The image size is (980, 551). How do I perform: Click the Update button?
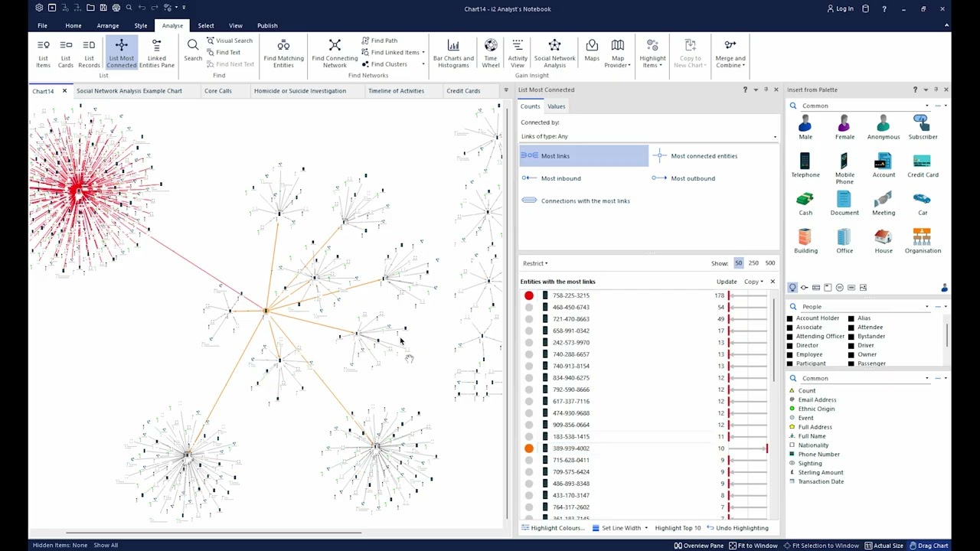click(727, 282)
